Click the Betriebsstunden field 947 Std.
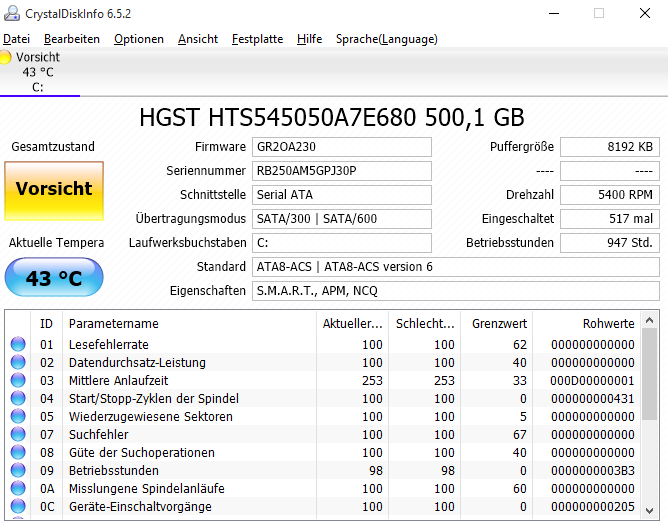The width and height of the screenshot is (668, 524). click(x=610, y=243)
